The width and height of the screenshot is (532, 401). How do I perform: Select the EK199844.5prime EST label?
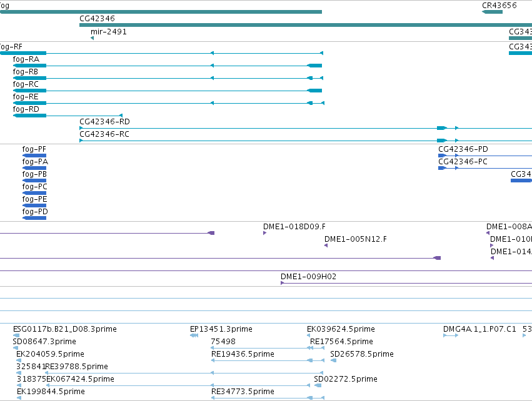(51, 392)
